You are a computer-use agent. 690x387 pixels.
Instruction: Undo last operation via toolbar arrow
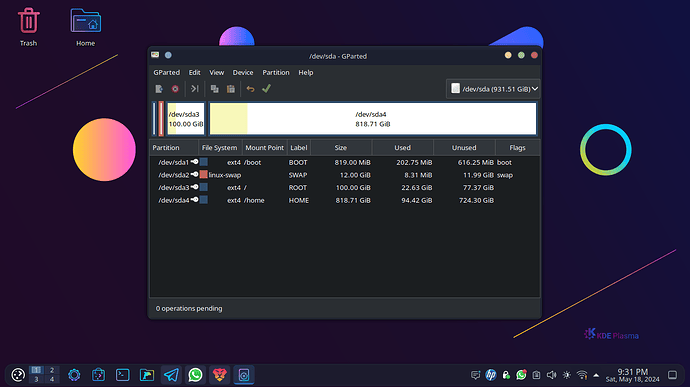pos(250,89)
